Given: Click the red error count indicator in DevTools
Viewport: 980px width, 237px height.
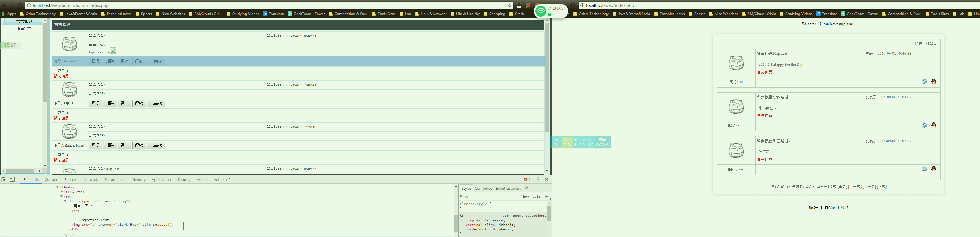Looking at the screenshot, I should tap(527, 180).
